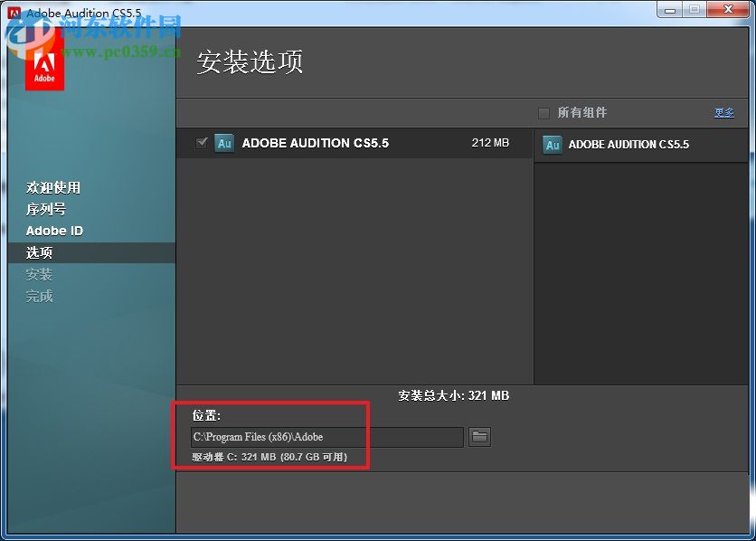Click the red Adobe logo in the sidebar
The height and width of the screenshot is (541, 756).
[43, 64]
